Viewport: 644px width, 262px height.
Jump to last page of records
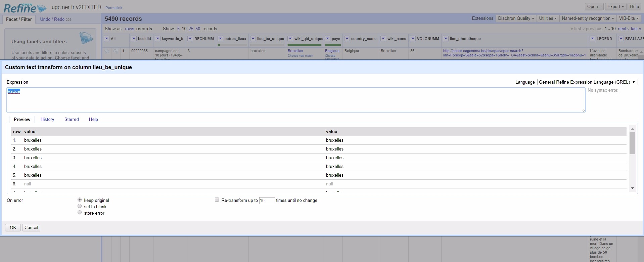636,29
